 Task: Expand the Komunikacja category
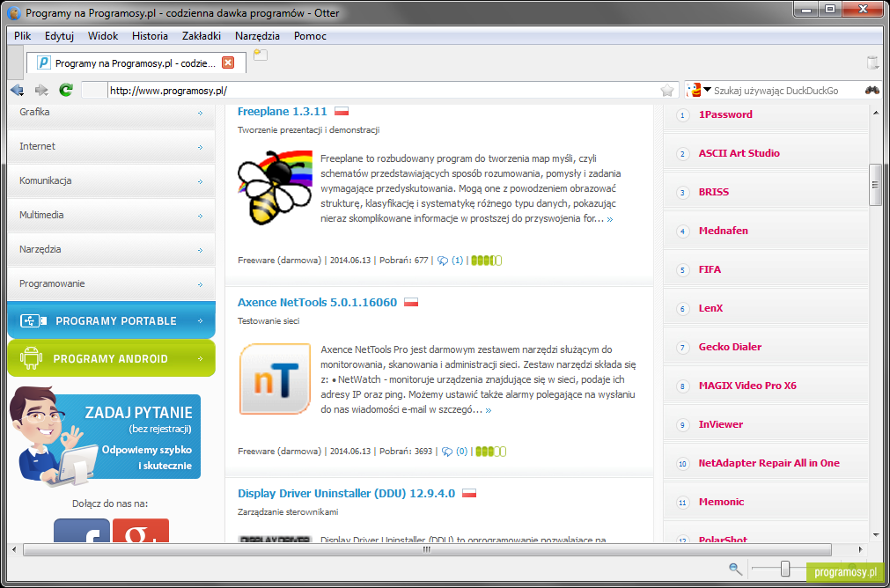[x=111, y=181]
